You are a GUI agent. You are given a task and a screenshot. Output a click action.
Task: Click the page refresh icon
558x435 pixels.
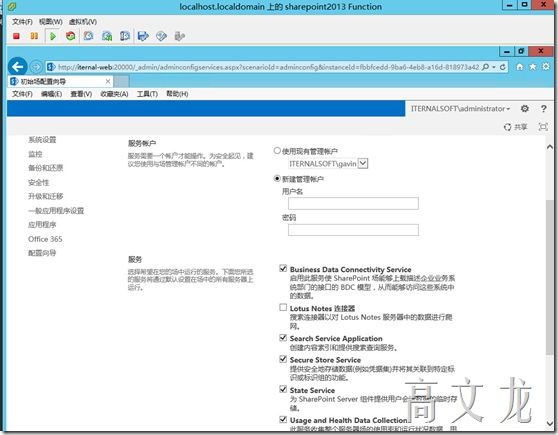point(502,67)
